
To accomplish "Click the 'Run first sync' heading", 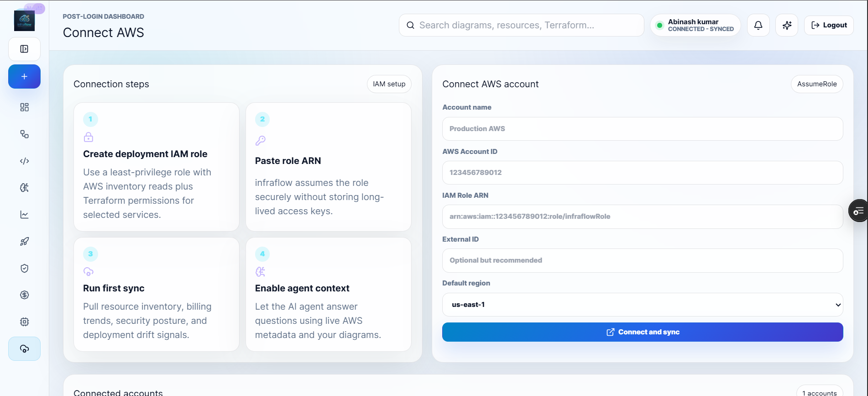I will click(x=114, y=288).
